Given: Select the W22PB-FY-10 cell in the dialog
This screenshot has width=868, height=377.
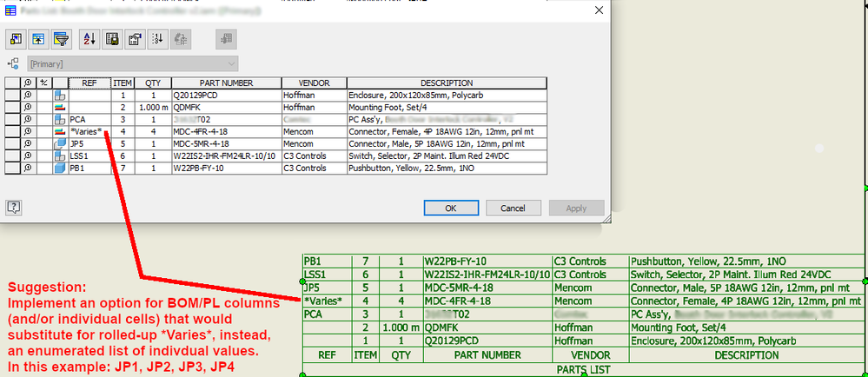Looking at the screenshot, I should [x=227, y=169].
